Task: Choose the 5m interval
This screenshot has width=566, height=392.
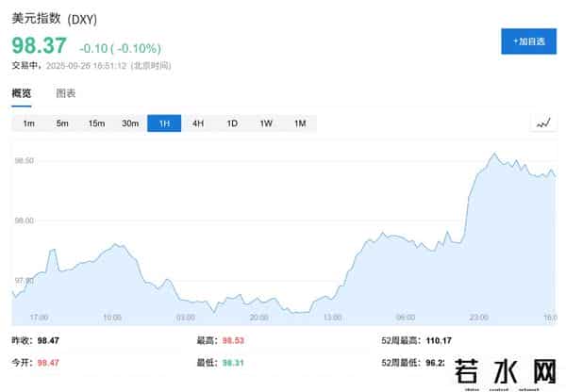Action: [x=62, y=123]
